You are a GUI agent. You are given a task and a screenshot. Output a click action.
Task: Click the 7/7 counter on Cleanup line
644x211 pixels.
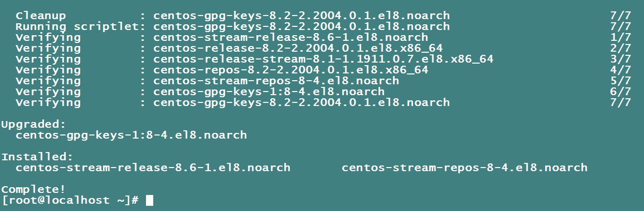[620, 16]
